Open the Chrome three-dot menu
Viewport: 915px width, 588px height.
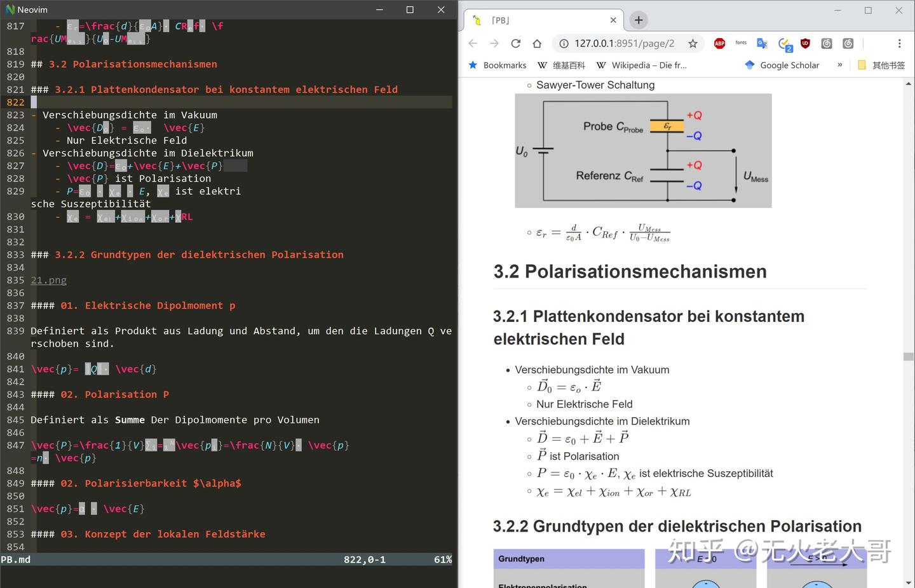point(900,43)
